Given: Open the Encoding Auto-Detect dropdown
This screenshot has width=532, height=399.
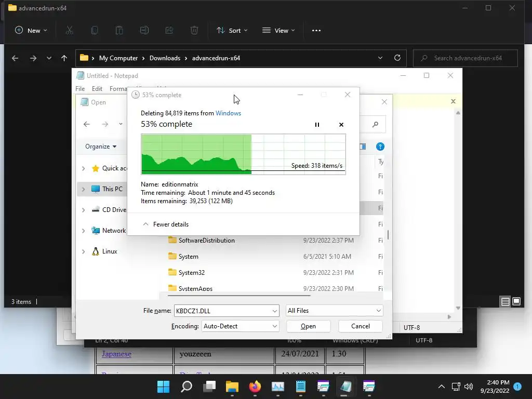Looking at the screenshot, I should tap(240, 326).
